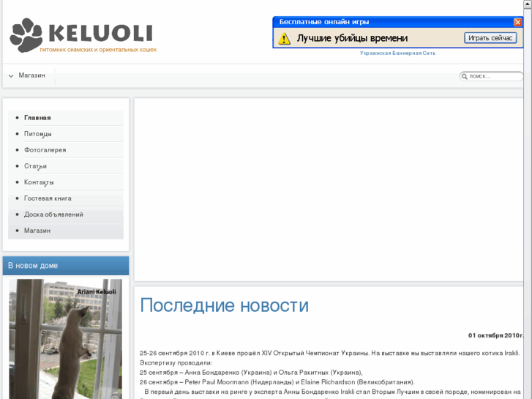
Task: Click the Бесплатные онлайн игры banner title
Action: click(323, 22)
